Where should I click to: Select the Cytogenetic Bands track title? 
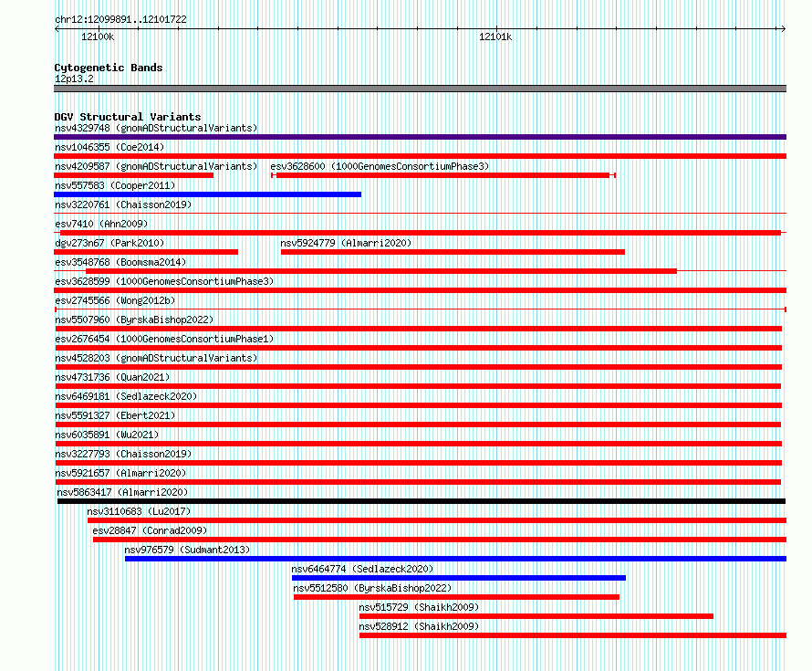pyautogui.click(x=109, y=68)
